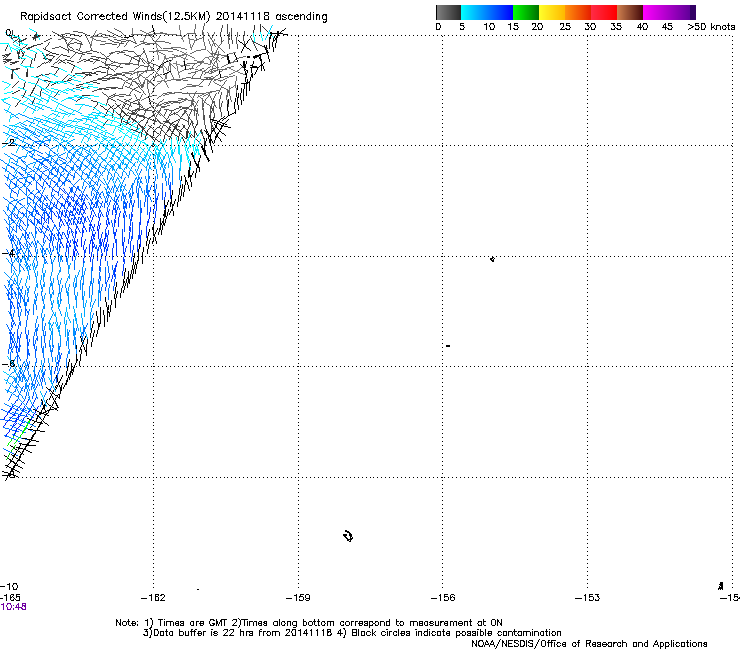Click the '45' label under color legend
This screenshot has height=650, width=740.
[667, 27]
